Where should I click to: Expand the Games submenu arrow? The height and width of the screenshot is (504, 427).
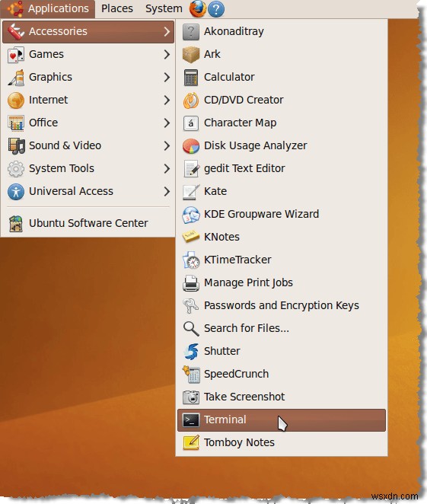point(167,54)
